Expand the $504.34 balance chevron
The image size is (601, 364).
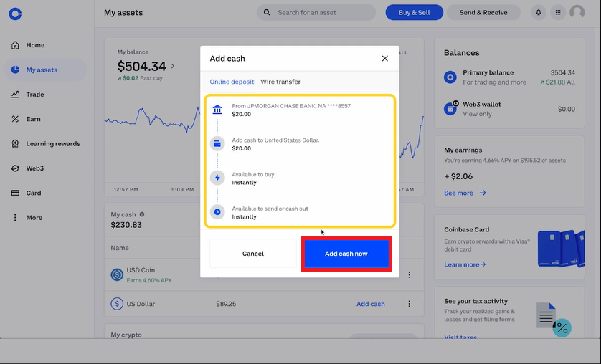tap(173, 66)
